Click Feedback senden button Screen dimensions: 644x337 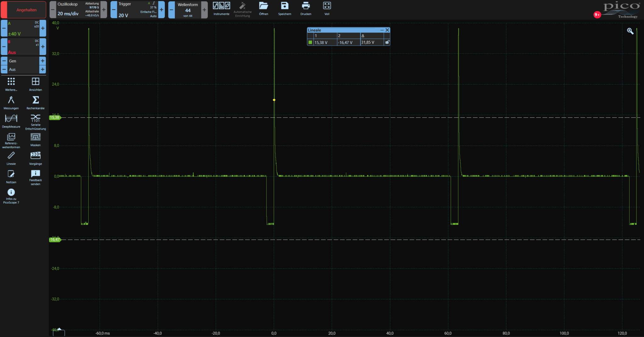[36, 177]
